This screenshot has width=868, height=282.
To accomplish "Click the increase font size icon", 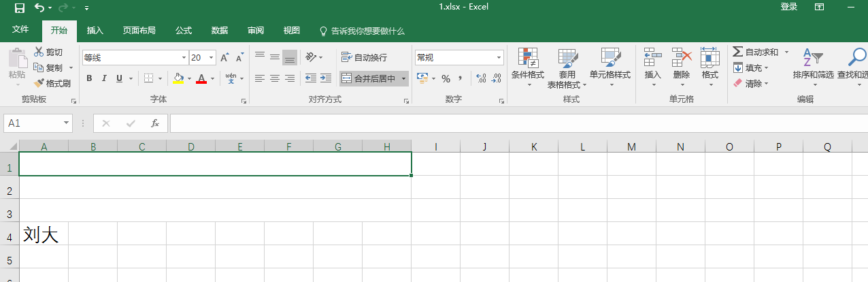I will (224, 58).
